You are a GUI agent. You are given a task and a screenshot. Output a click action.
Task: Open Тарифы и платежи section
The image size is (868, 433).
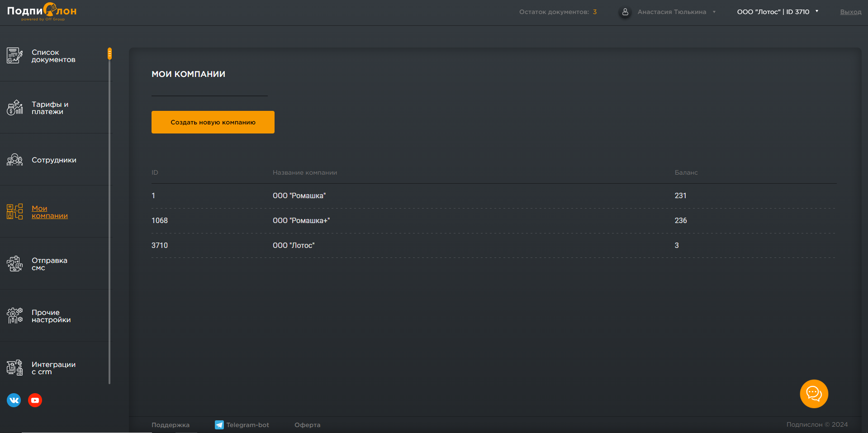point(50,108)
